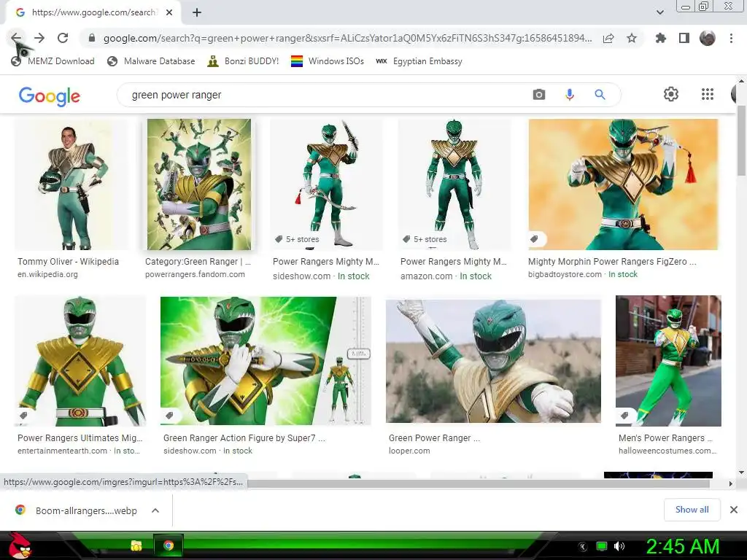Open the Angry Birds start button

coord(19,545)
